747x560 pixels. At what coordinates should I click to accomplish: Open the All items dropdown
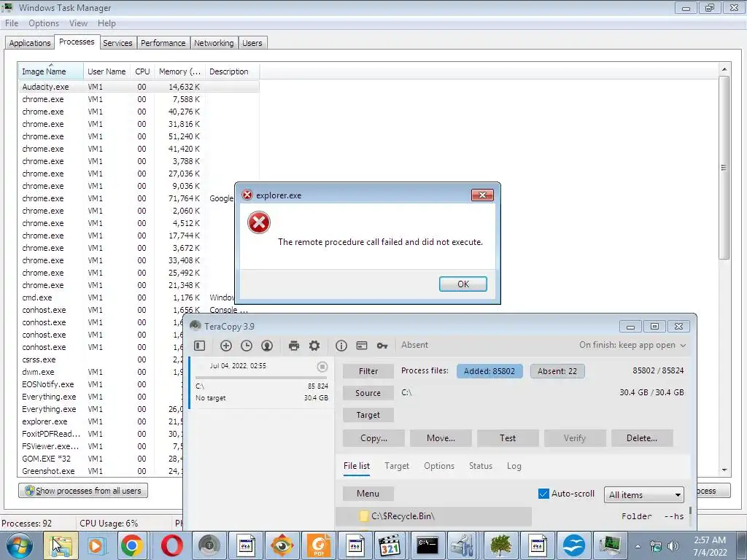(644, 495)
